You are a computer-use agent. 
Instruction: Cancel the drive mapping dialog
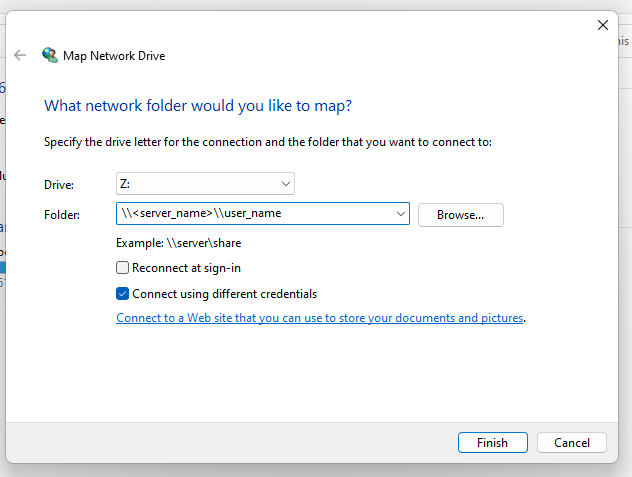572,442
